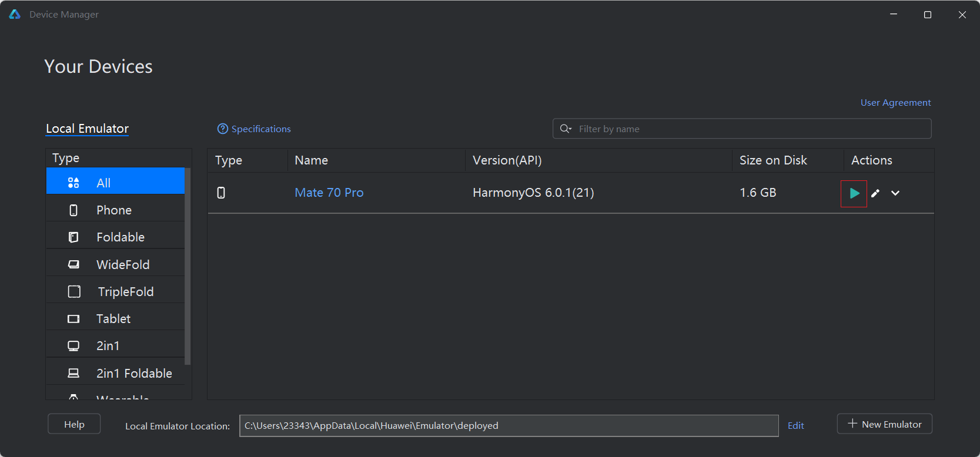Focus the Filter by name search field

742,129
